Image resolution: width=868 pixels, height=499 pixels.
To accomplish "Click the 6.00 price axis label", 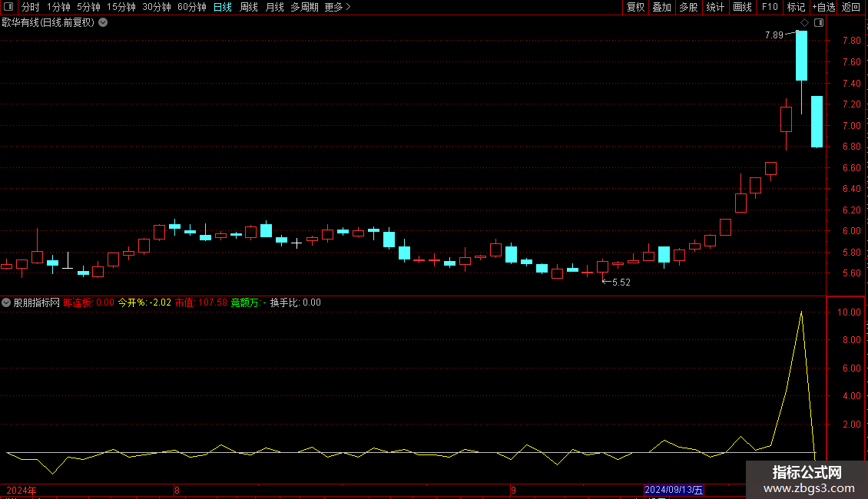I will 851,231.
